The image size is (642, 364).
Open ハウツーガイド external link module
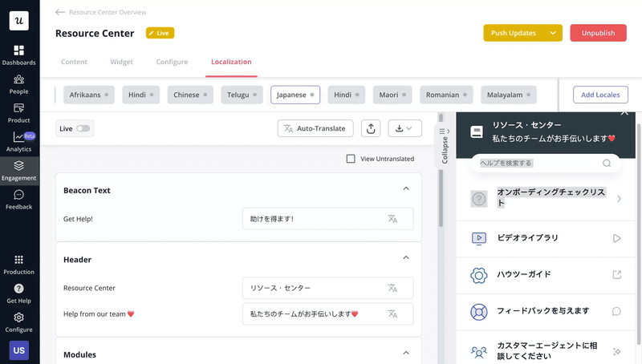(546, 275)
